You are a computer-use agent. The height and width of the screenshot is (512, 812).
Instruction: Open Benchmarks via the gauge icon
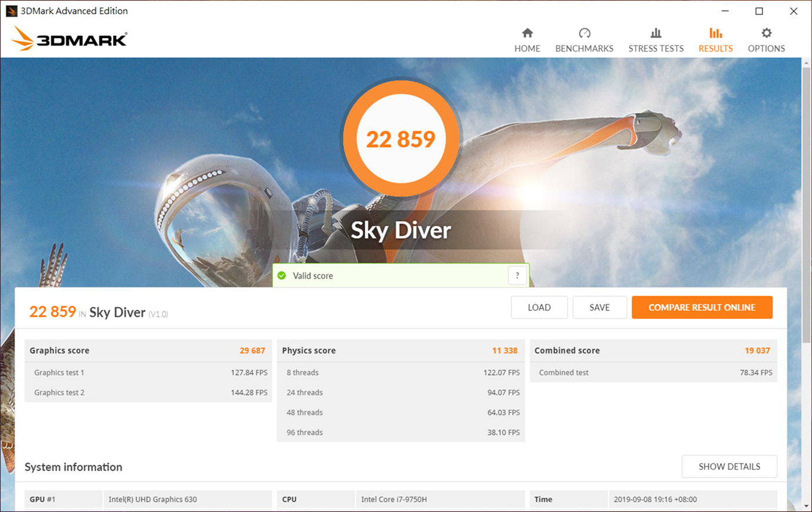pyautogui.click(x=584, y=33)
